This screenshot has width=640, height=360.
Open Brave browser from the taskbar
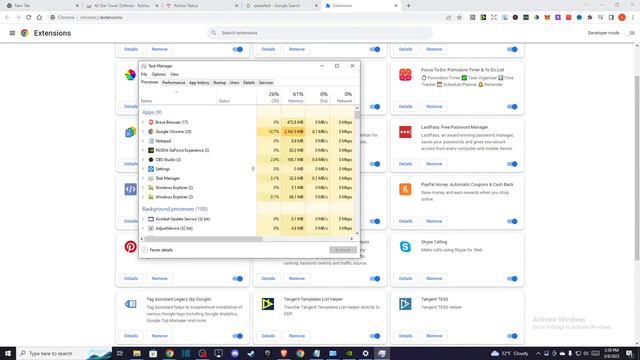pos(284,353)
